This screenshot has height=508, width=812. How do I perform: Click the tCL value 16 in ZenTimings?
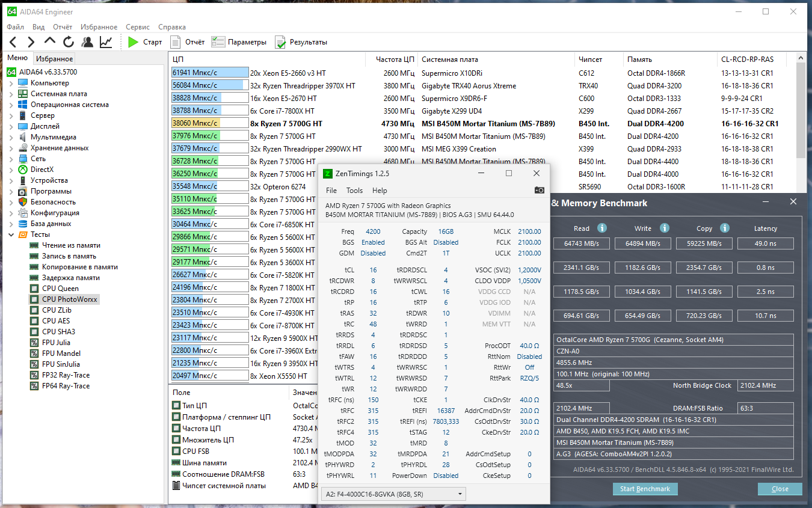(373, 270)
